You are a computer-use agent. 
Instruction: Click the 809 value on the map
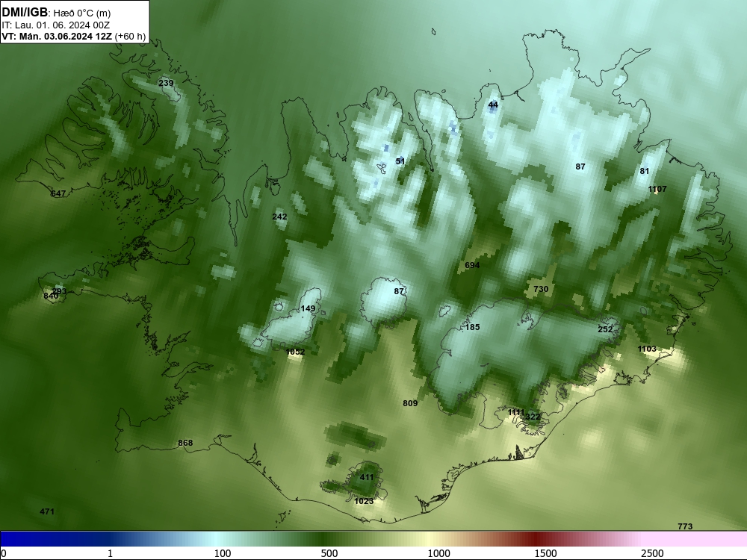(x=410, y=403)
